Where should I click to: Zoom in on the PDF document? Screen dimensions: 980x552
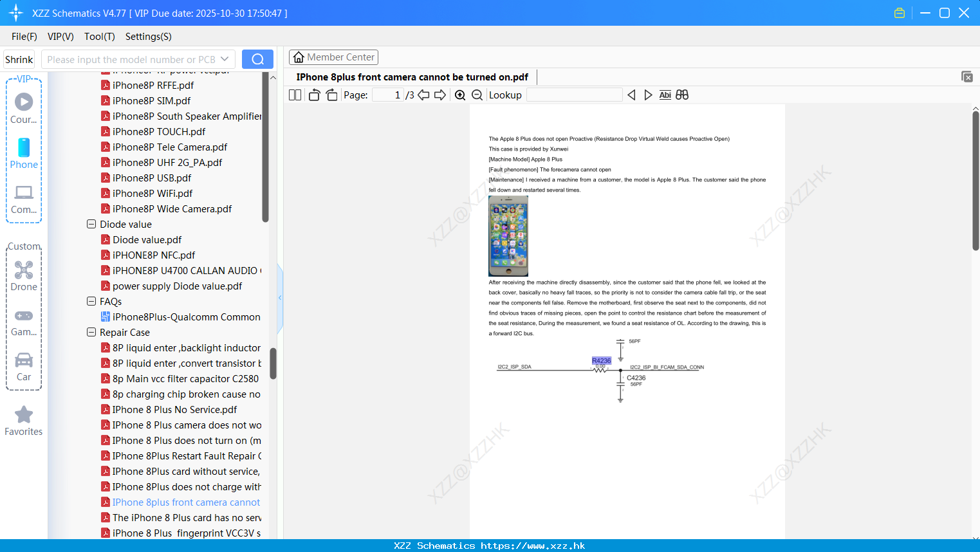tap(460, 95)
